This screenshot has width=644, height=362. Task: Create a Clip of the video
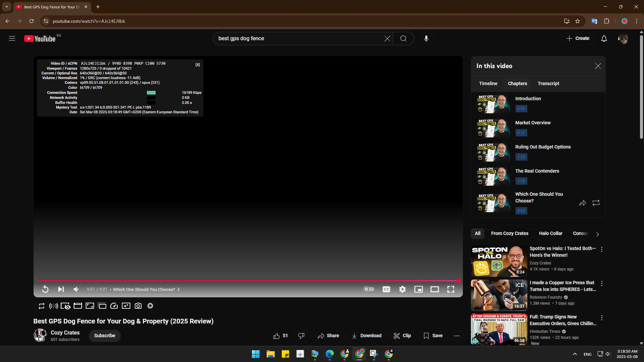coord(402,336)
